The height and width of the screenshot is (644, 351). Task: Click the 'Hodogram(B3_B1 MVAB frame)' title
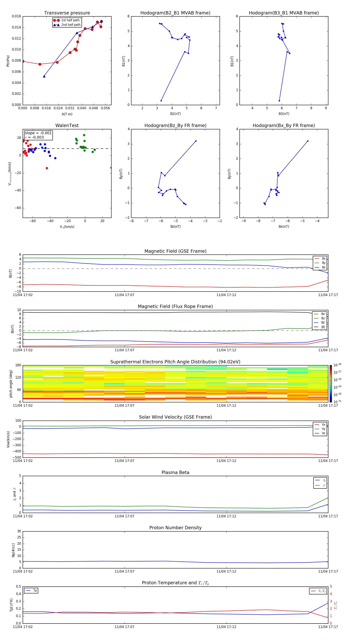coord(284,13)
